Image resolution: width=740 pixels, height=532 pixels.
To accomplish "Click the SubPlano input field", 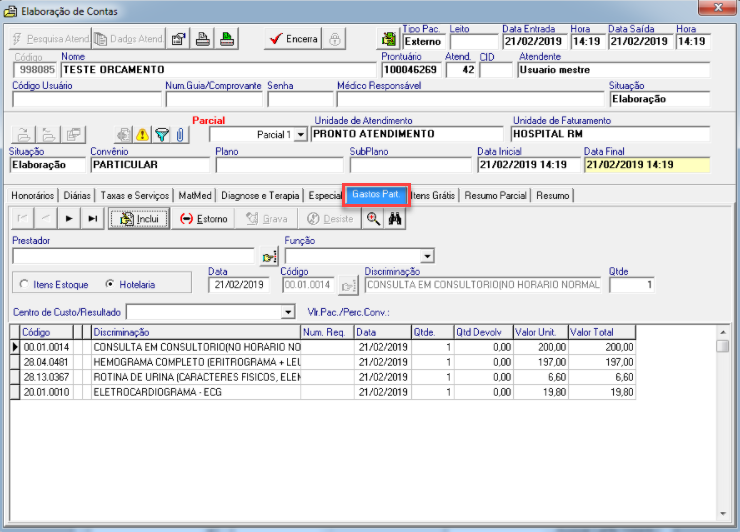I will tap(411, 165).
